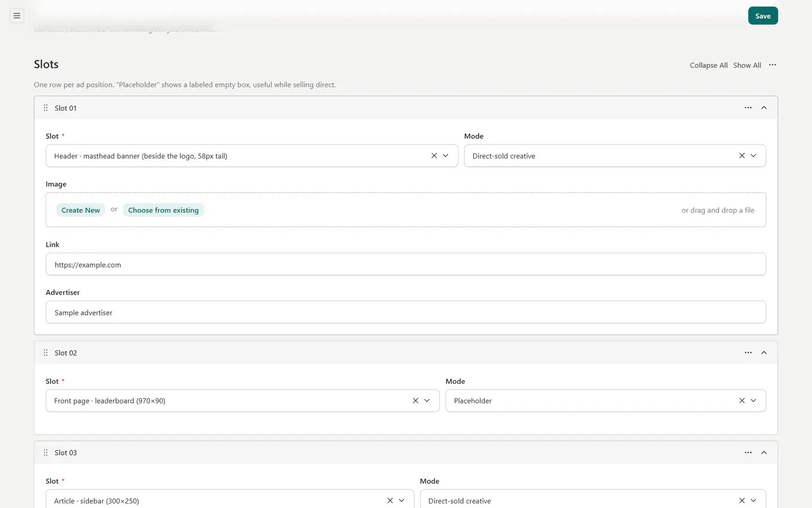This screenshot has width=812, height=508.
Task: Create new image for Slot 01
Action: tap(81, 210)
